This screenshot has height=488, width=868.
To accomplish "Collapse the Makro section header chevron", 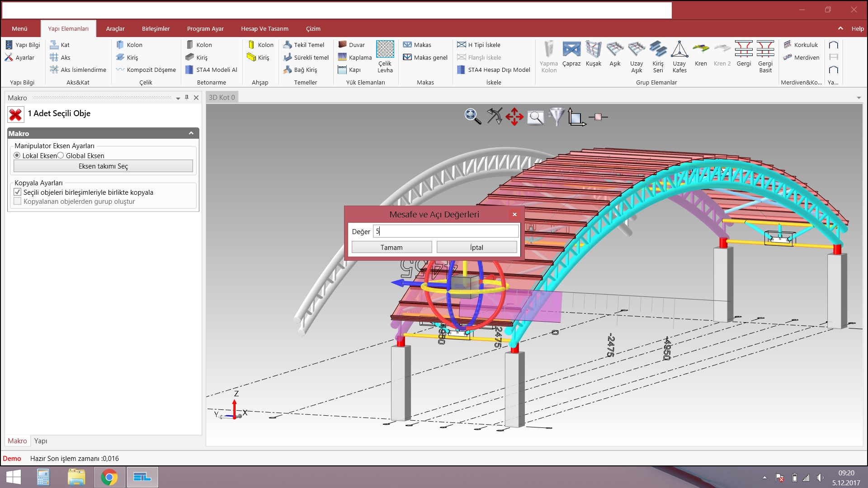I will tap(191, 133).
